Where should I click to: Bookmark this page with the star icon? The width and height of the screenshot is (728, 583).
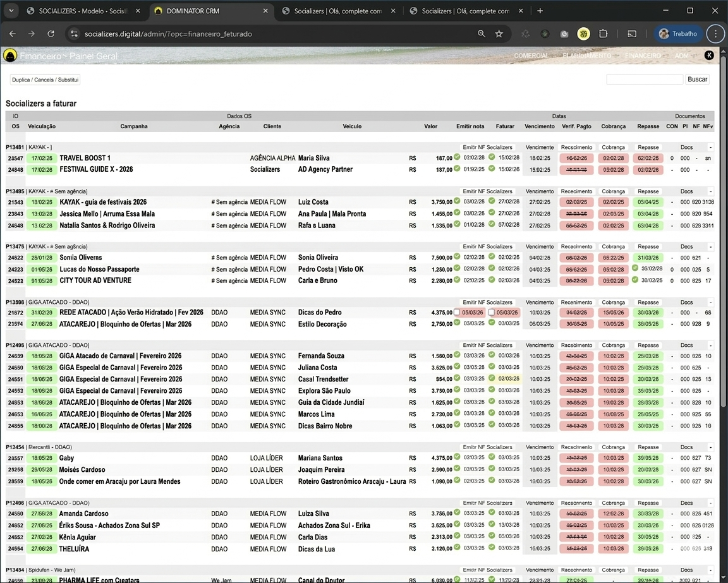pyautogui.click(x=499, y=34)
